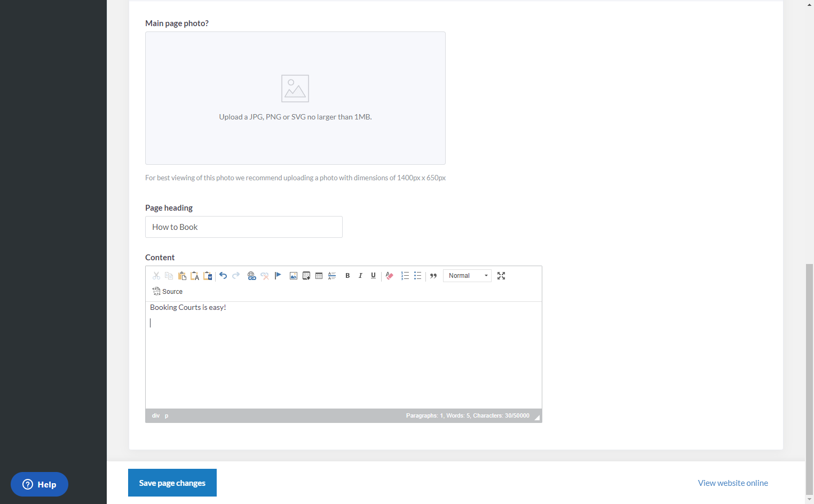Open the embed media icon
Viewport: 814px width, 504px height.
point(306,276)
